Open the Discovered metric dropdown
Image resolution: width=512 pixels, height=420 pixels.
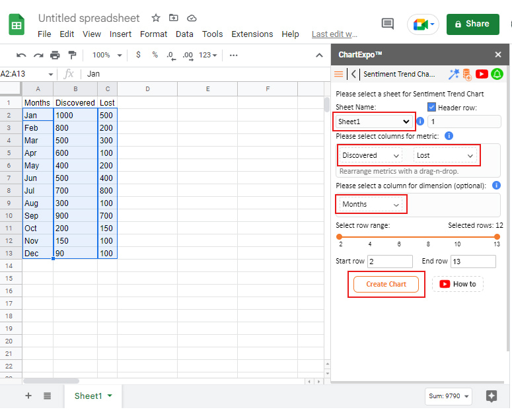(371, 155)
